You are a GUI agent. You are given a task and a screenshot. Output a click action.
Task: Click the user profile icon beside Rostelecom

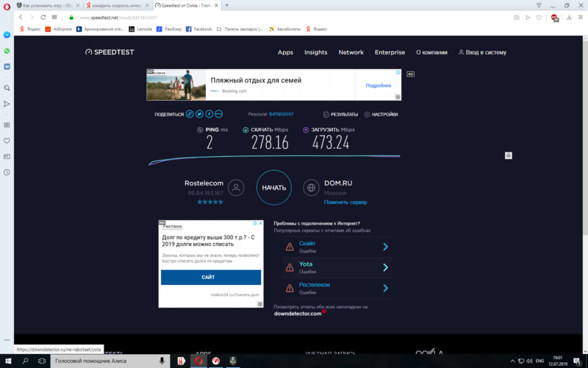[236, 188]
